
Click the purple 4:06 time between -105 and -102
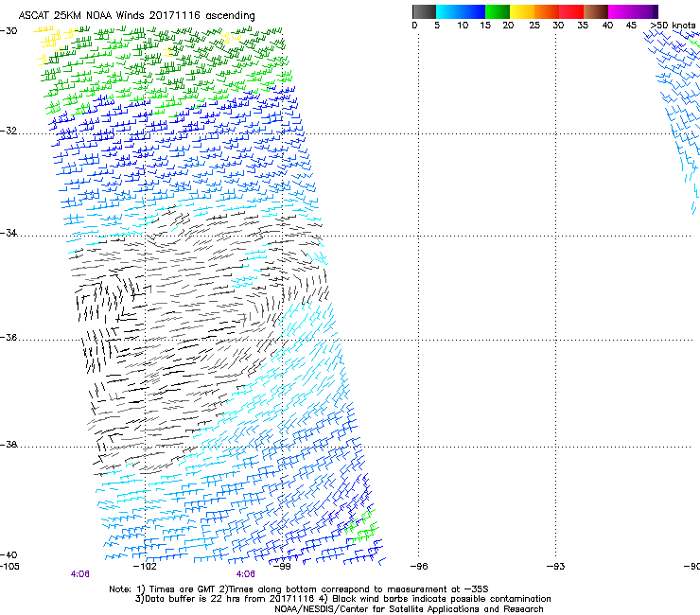tap(79, 574)
